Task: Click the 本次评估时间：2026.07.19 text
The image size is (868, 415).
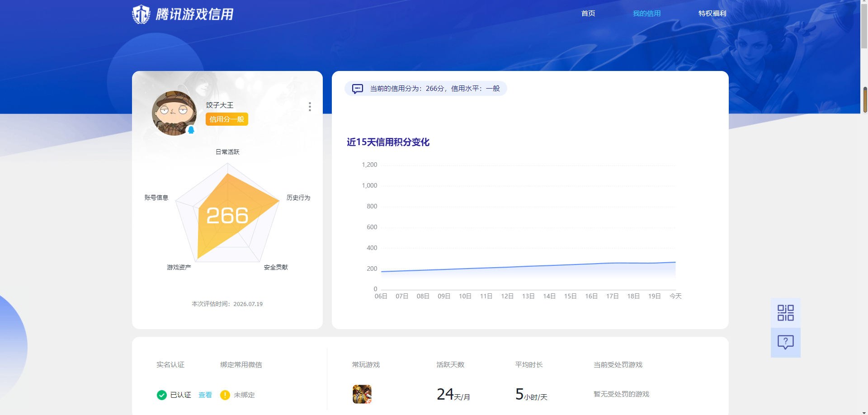Action: 227,304
